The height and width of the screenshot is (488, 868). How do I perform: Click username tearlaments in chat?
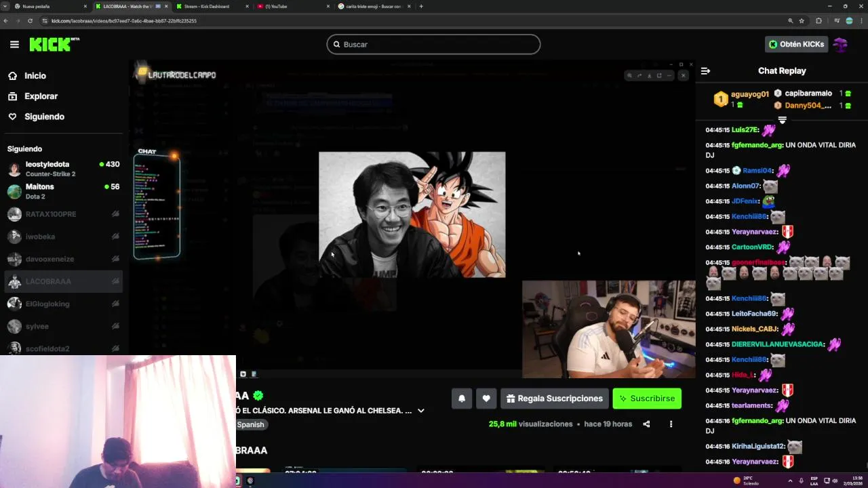tap(752, 405)
